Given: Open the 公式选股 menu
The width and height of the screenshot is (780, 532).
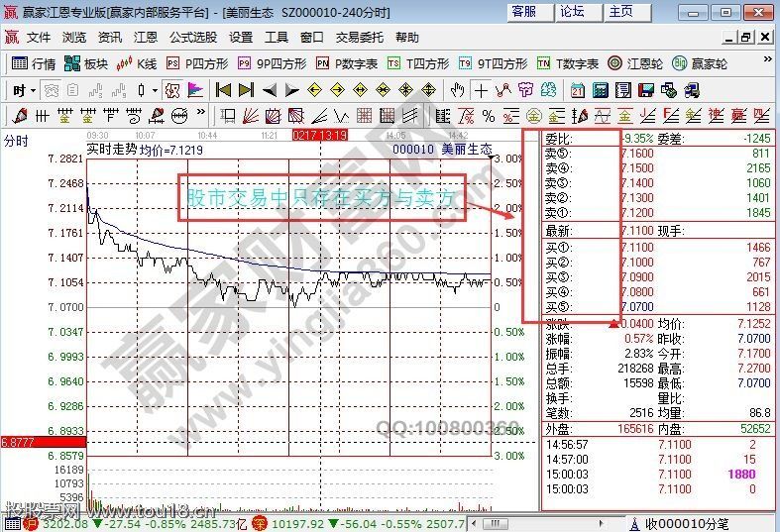Looking at the screenshot, I should [x=193, y=38].
